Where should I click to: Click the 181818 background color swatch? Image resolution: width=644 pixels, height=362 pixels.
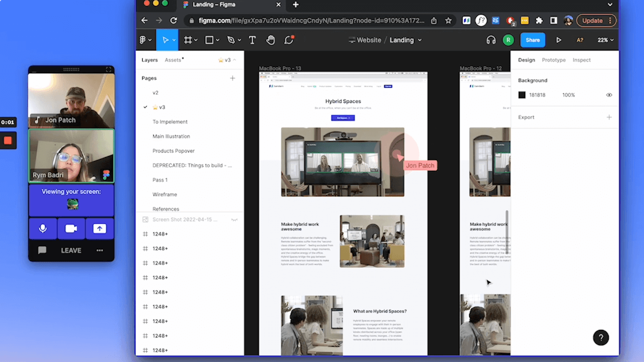click(x=522, y=95)
